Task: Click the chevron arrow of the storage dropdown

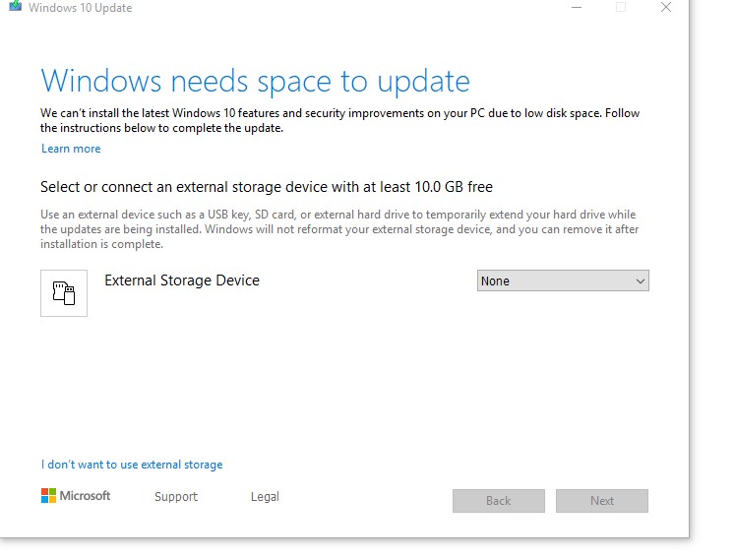Action: click(x=641, y=281)
